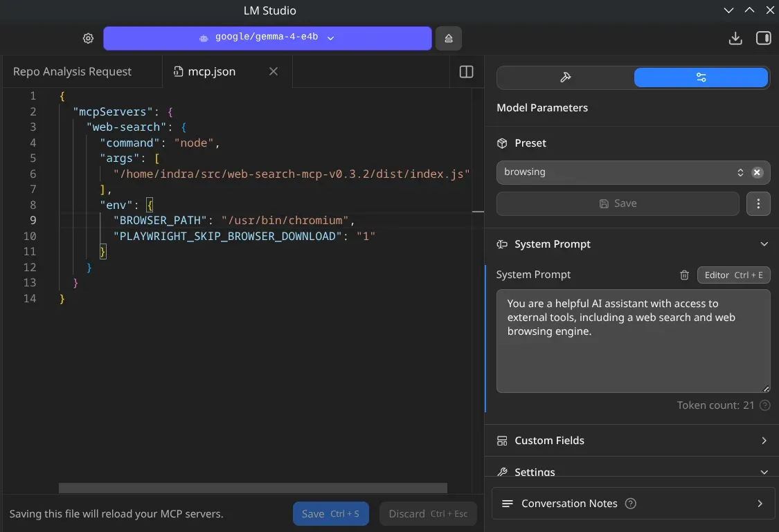
Task: Delete the system prompt with trash icon
Action: pos(684,275)
